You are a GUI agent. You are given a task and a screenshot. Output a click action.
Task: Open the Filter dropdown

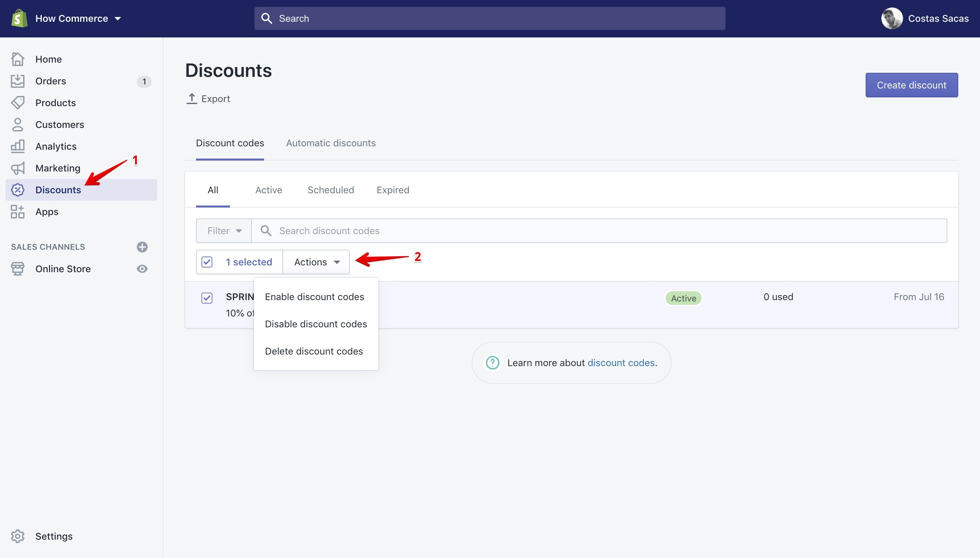(224, 231)
